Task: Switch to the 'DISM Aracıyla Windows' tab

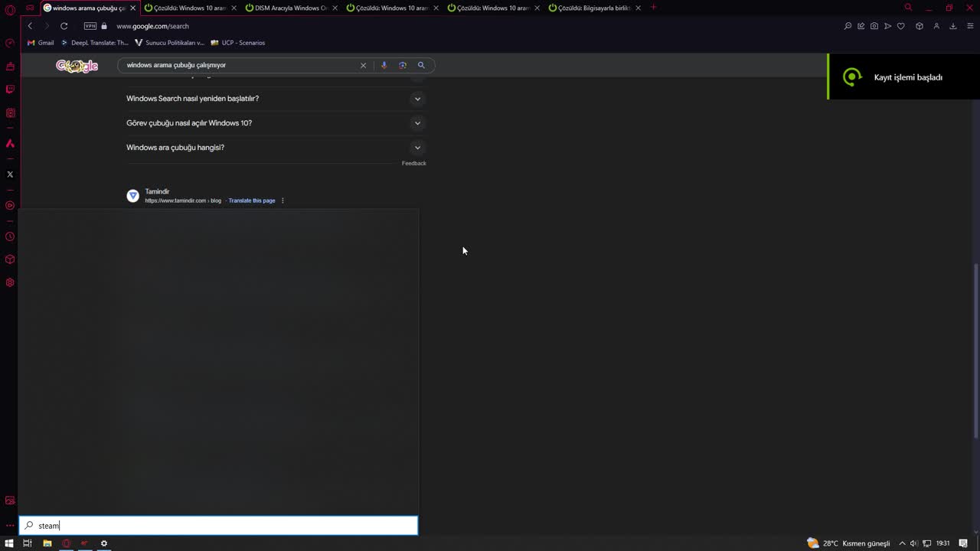Action: 289,8
